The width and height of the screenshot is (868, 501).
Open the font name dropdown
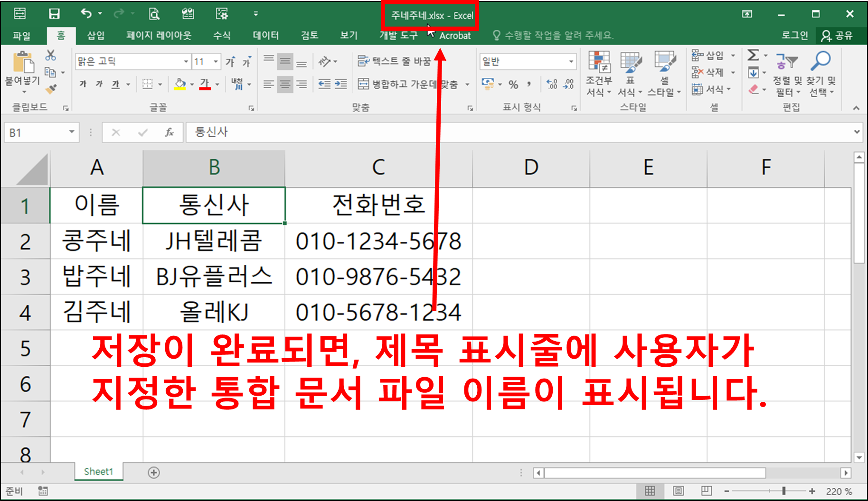(185, 61)
